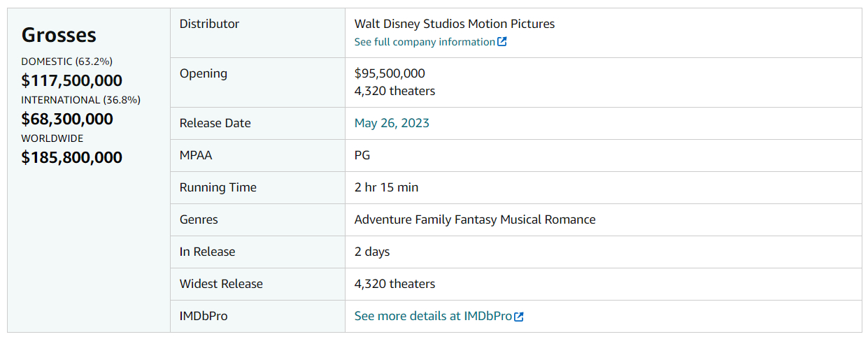Click the Widest Release row label
Image resolution: width=868 pixels, height=339 pixels.
(x=221, y=284)
